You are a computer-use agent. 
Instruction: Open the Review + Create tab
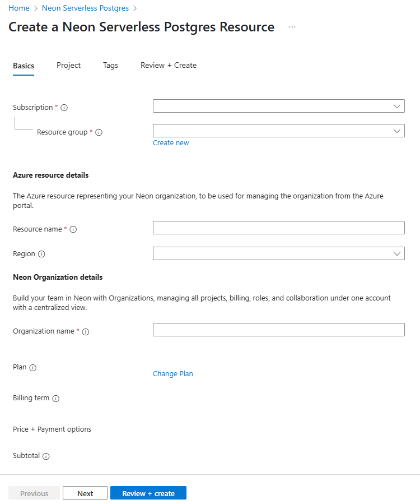coord(169,65)
